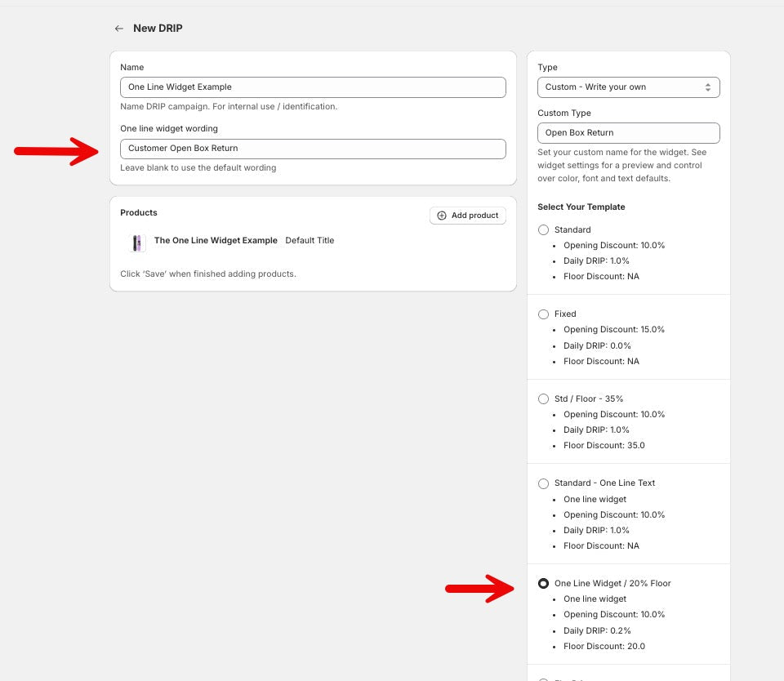Select Standard - One Line Text template
This screenshot has width=784, height=681.
click(544, 483)
